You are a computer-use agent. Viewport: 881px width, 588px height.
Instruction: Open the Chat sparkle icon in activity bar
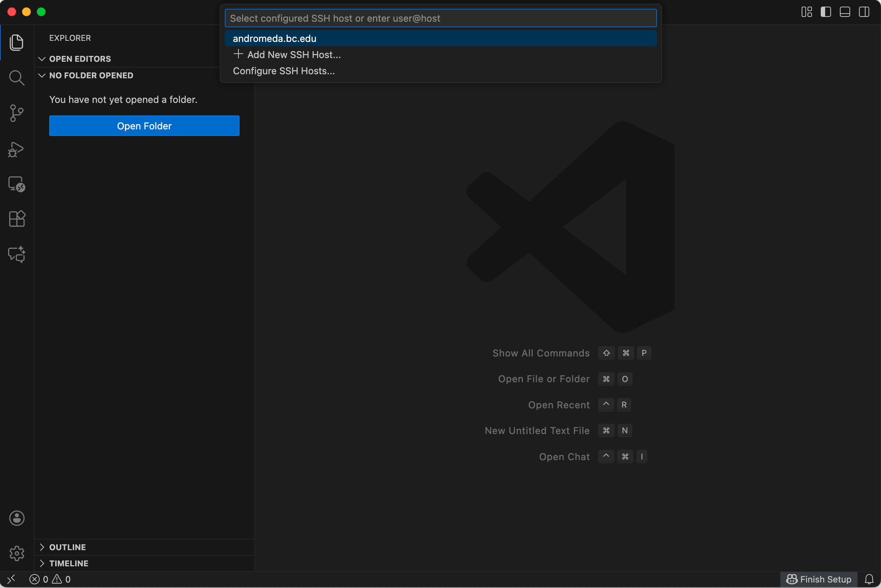(17, 254)
